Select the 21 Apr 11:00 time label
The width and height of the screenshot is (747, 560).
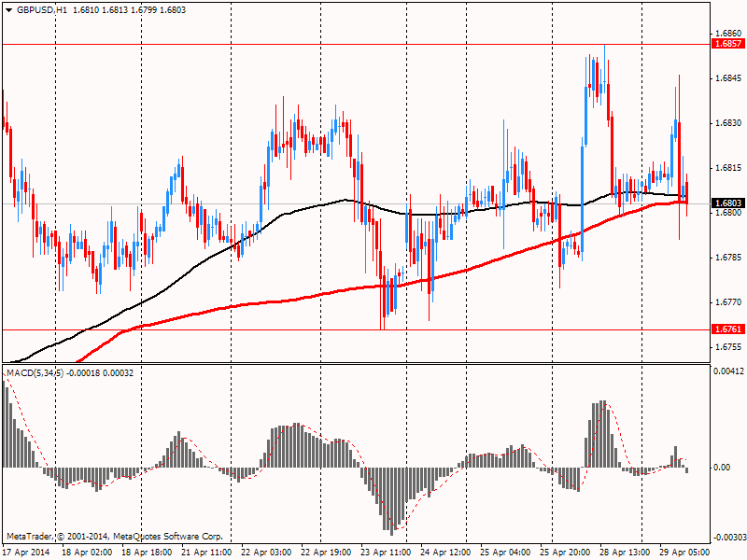pos(206,553)
